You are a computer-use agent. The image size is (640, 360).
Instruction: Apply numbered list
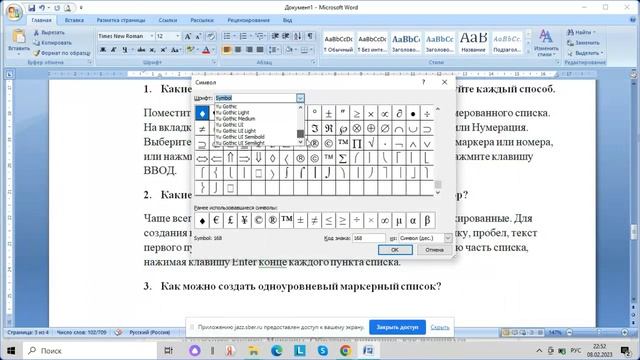click(x=243, y=36)
